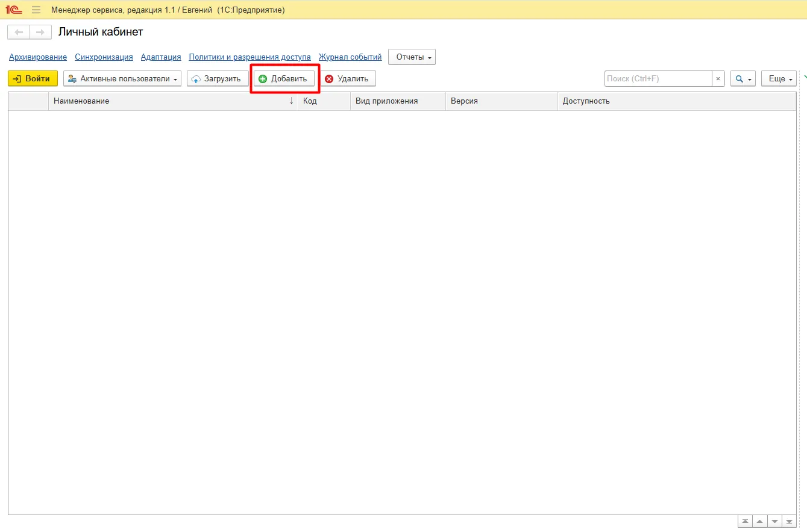The height and width of the screenshot is (532, 807).
Task: Navigate back with the left arrow
Action: (19, 32)
